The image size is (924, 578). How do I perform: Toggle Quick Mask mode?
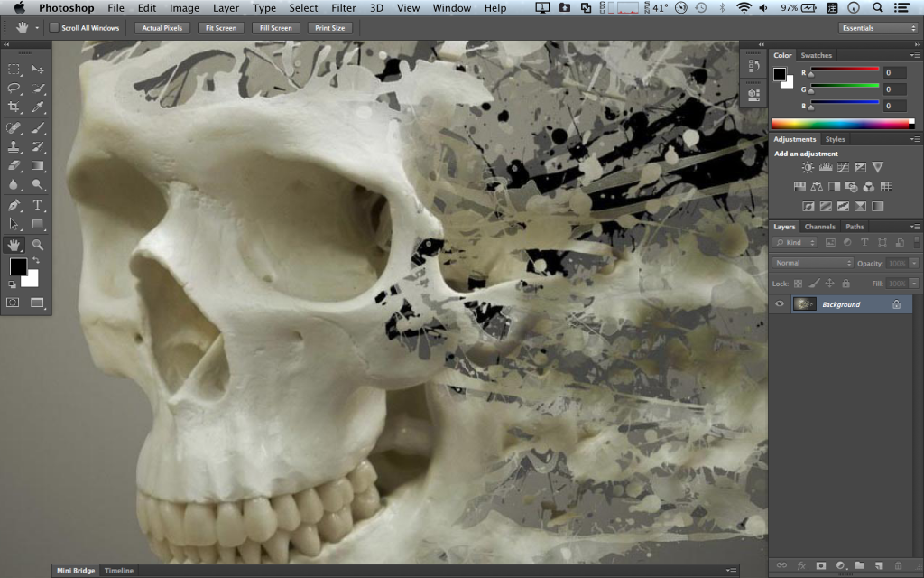[14, 303]
